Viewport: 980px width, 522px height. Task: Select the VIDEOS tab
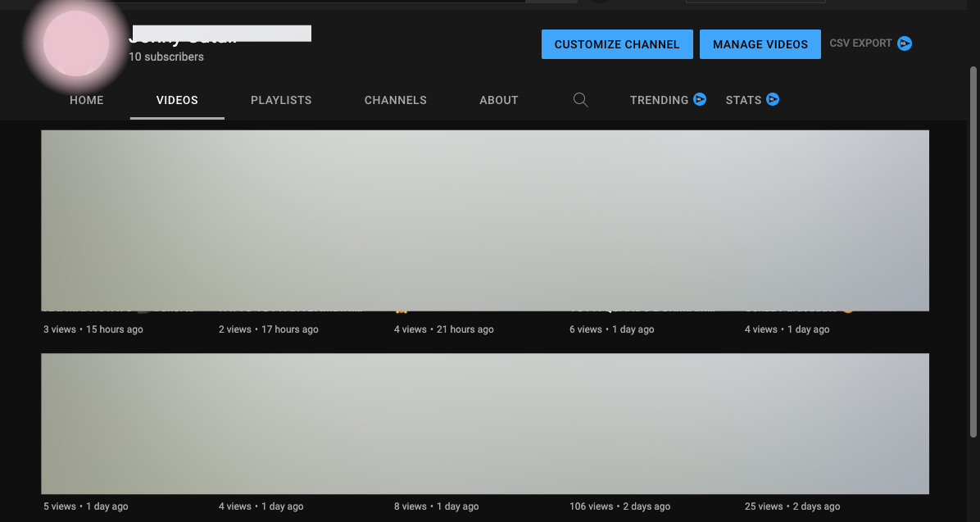pyautogui.click(x=177, y=100)
